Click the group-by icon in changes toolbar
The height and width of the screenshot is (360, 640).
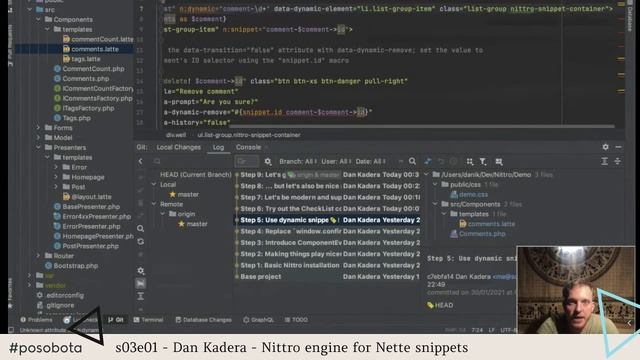click(470, 162)
